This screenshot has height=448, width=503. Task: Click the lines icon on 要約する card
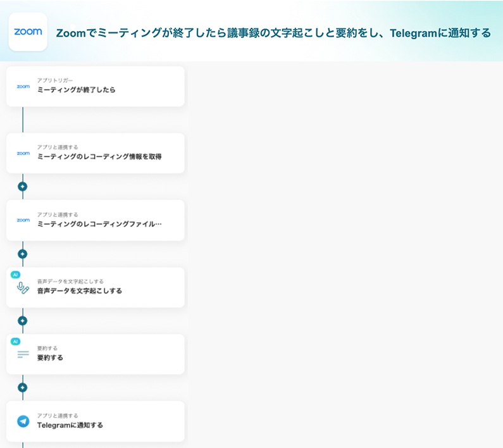[x=23, y=354]
